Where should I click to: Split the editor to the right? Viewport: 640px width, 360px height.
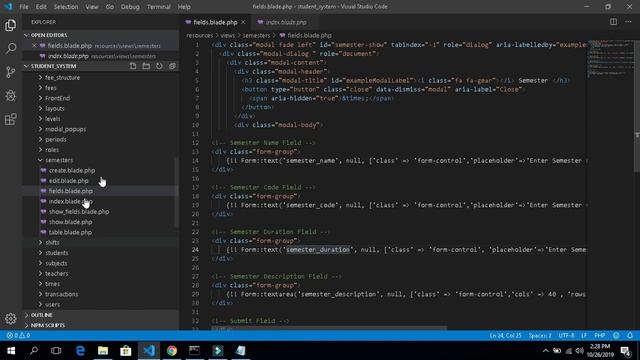[613, 22]
